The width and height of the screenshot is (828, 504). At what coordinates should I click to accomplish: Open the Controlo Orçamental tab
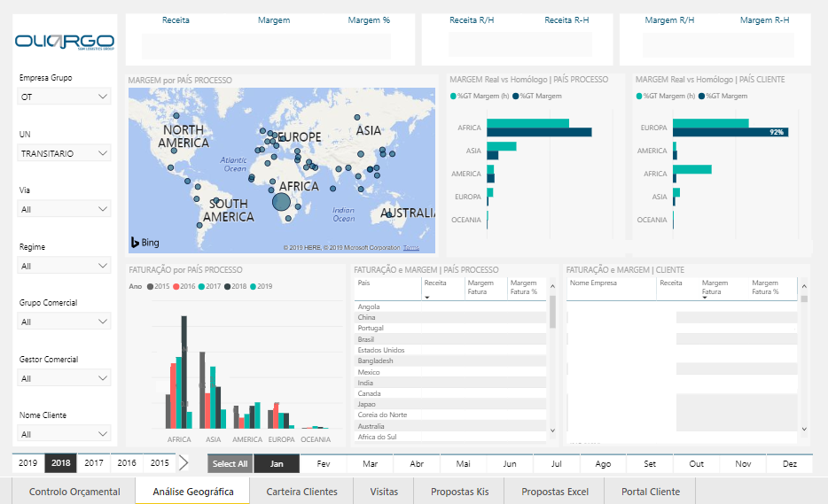tap(74, 492)
